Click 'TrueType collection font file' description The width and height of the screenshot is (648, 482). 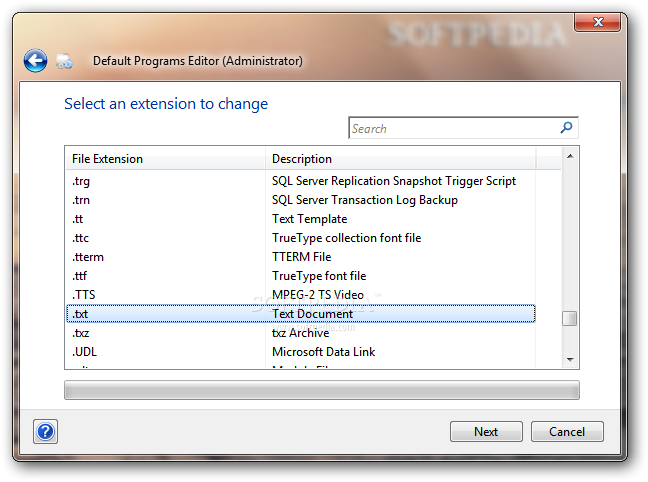[x=346, y=238]
